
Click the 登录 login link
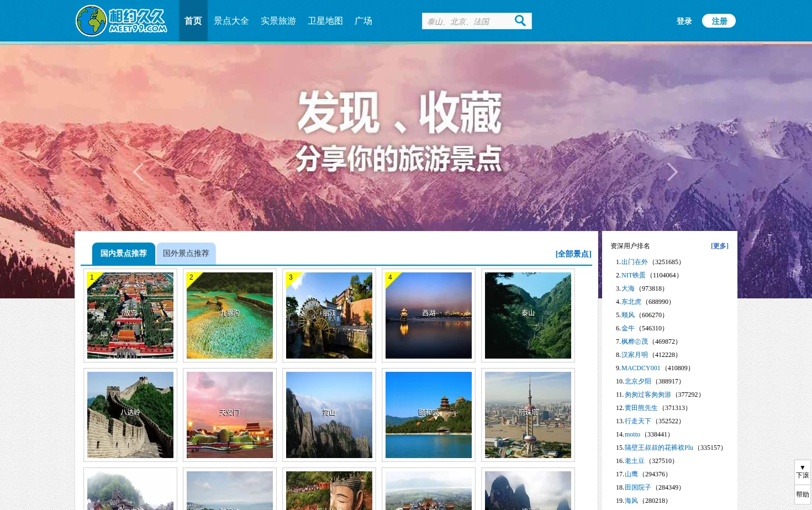pyautogui.click(x=684, y=21)
